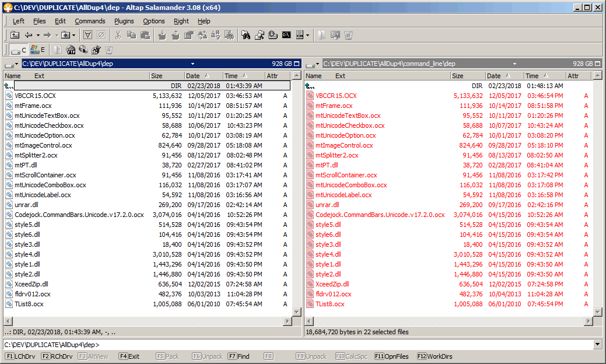Open the FTP client icon
Screen dimensions: 606x364
tap(71, 50)
